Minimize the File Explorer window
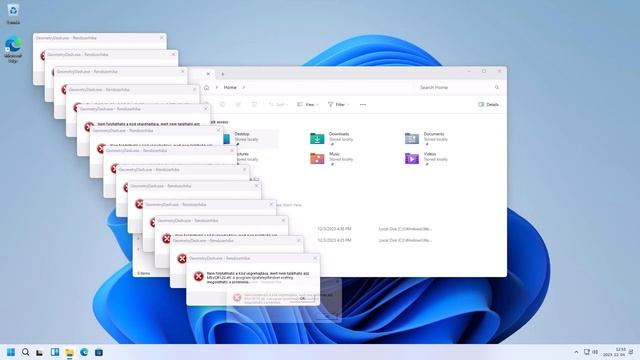 tap(469, 71)
